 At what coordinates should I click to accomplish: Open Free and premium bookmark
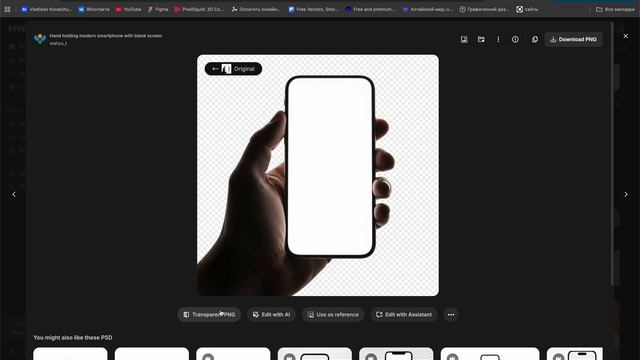click(370, 9)
